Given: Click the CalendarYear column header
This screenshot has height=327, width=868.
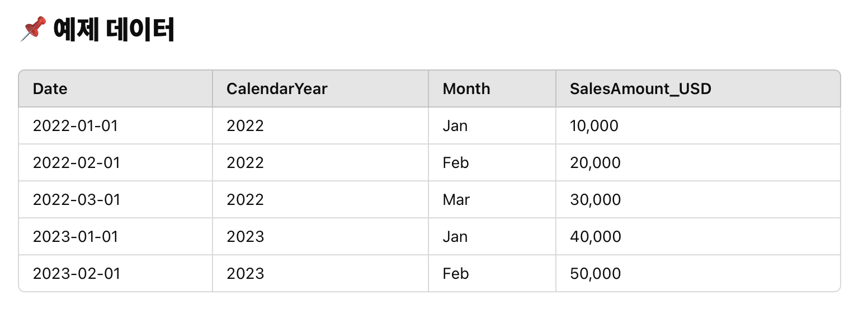Looking at the screenshot, I should 277,88.
